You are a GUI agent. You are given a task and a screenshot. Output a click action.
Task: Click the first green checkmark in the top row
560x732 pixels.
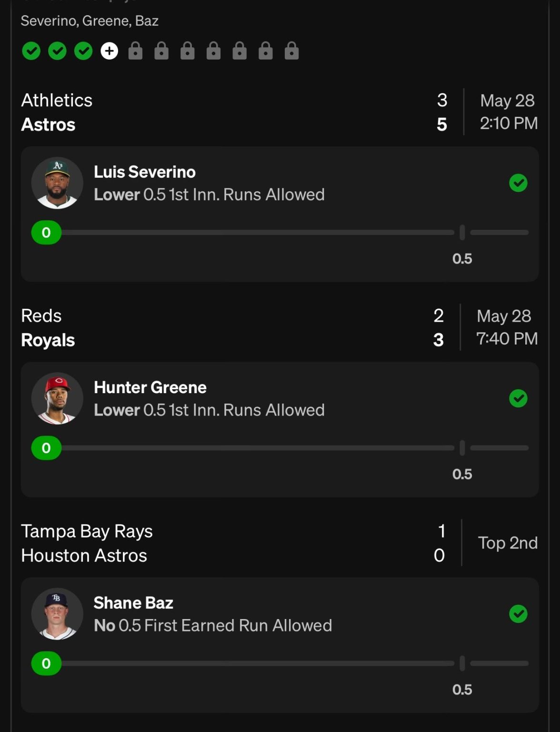point(31,51)
